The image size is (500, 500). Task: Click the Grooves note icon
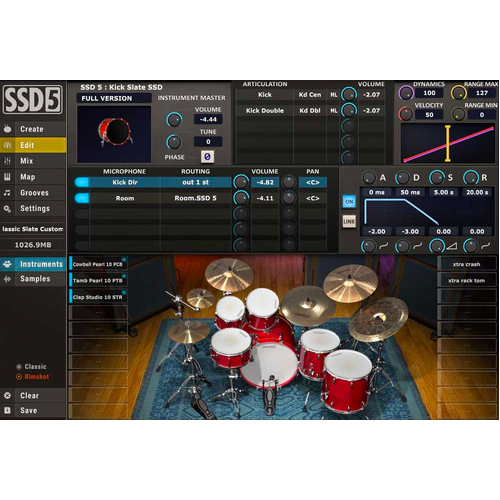7,193
